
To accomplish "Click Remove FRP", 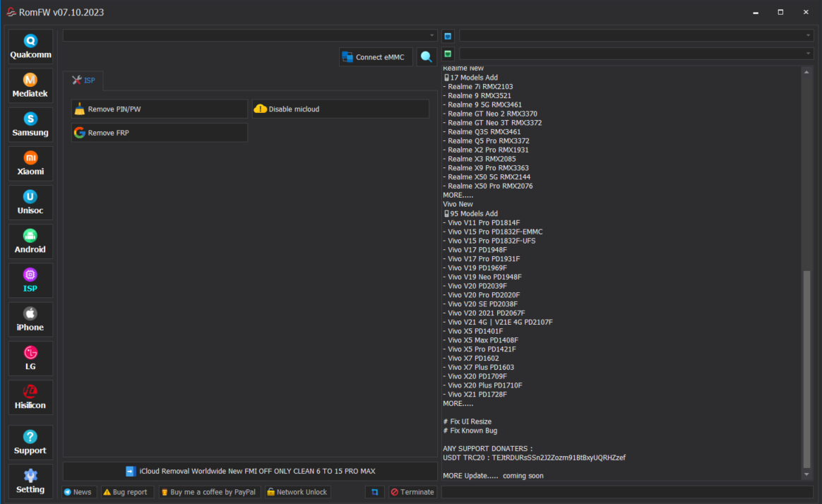I will click(x=160, y=133).
